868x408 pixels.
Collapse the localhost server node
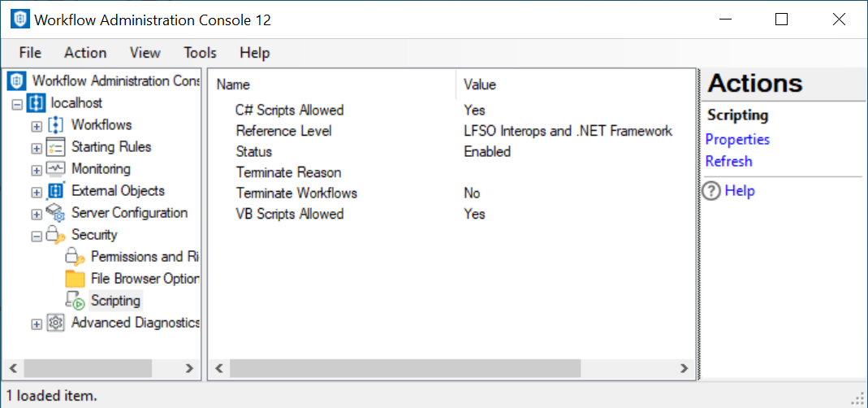[x=17, y=104]
